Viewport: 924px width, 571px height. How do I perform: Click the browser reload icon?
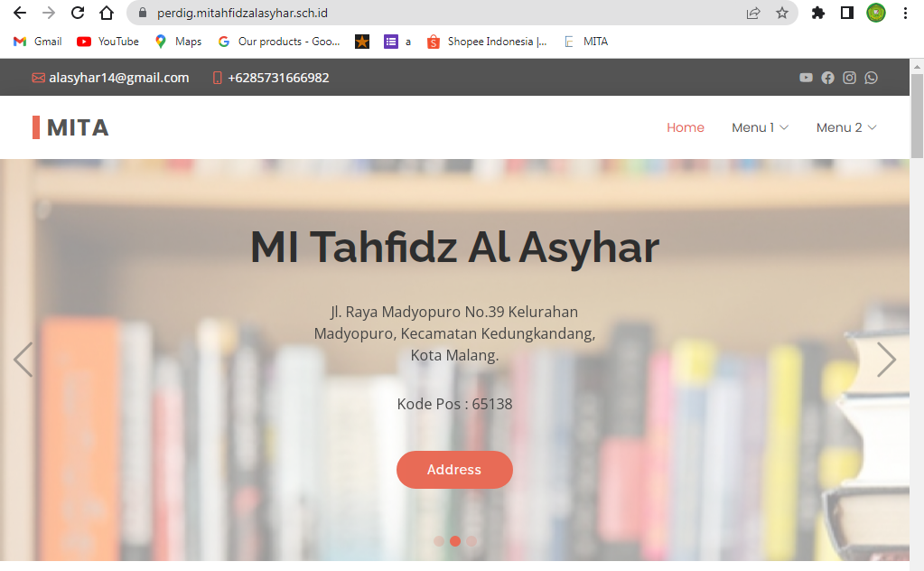pos(78,13)
